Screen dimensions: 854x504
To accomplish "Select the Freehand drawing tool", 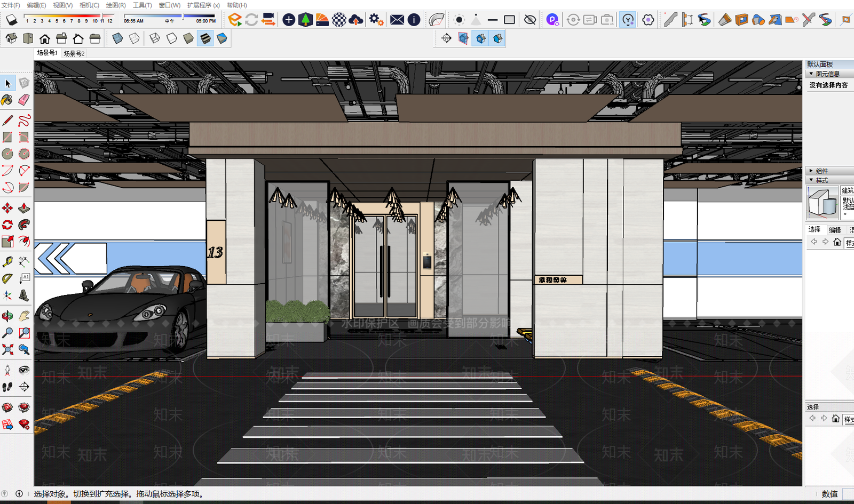I will [24, 121].
